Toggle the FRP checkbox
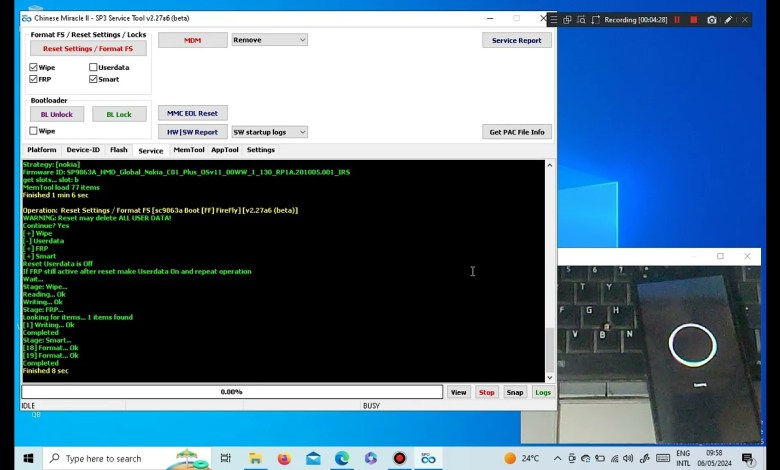The height and width of the screenshot is (470, 780). click(33, 79)
